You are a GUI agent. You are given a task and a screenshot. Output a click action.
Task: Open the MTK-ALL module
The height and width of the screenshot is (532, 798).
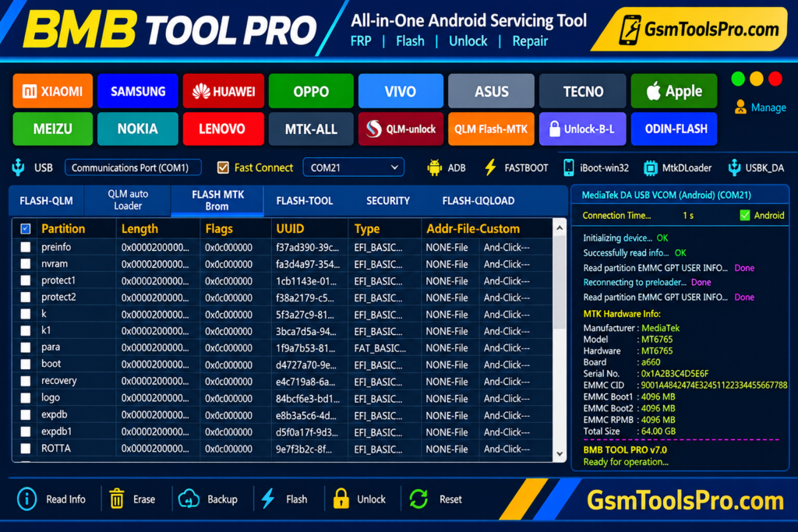(311, 129)
